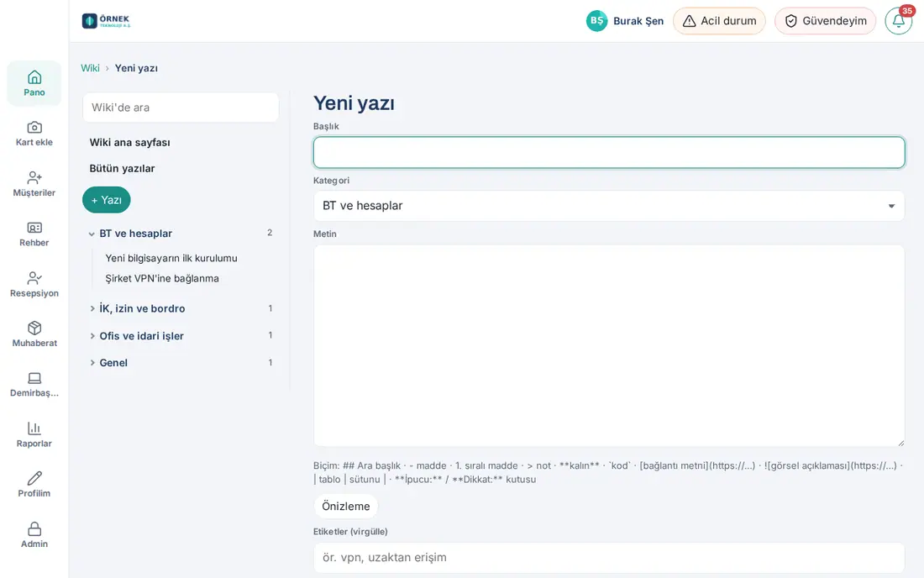Click the Acil durum emergency button
924x578 pixels.
click(x=719, y=21)
